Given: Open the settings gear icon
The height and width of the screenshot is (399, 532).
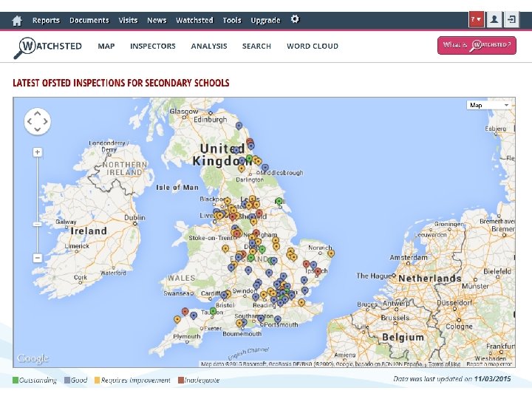Looking at the screenshot, I should [295, 19].
